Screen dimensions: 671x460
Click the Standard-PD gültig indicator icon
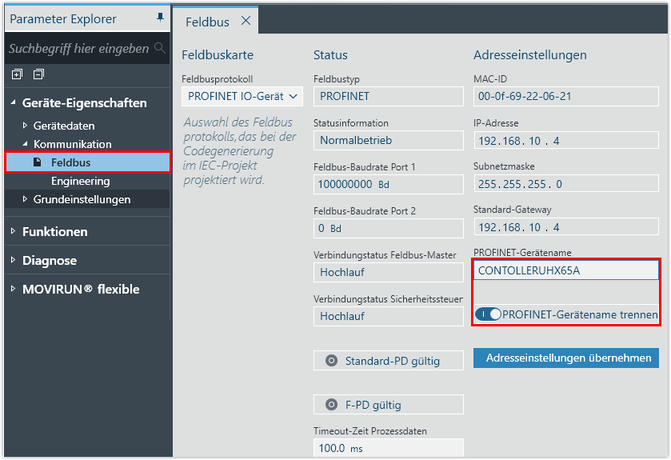coord(332,360)
